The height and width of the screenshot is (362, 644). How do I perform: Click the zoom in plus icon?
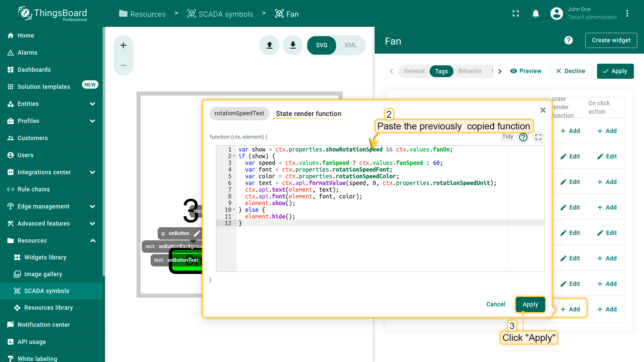(123, 45)
